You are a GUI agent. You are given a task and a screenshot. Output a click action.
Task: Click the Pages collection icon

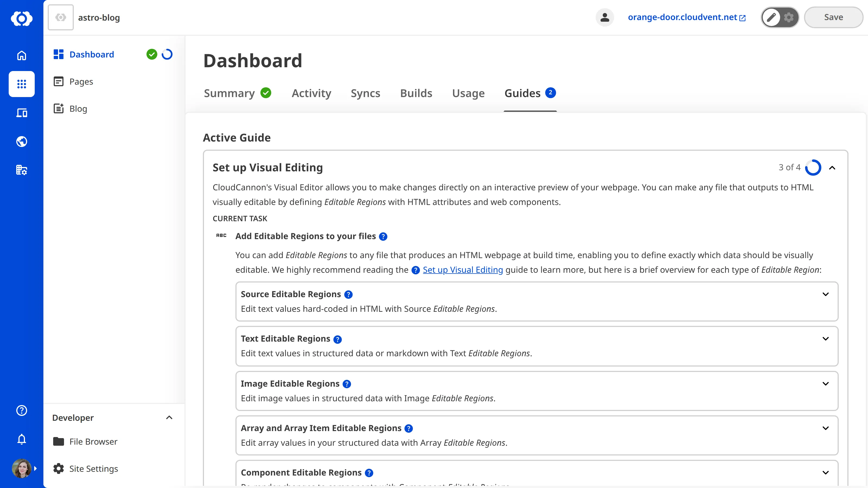[59, 82]
